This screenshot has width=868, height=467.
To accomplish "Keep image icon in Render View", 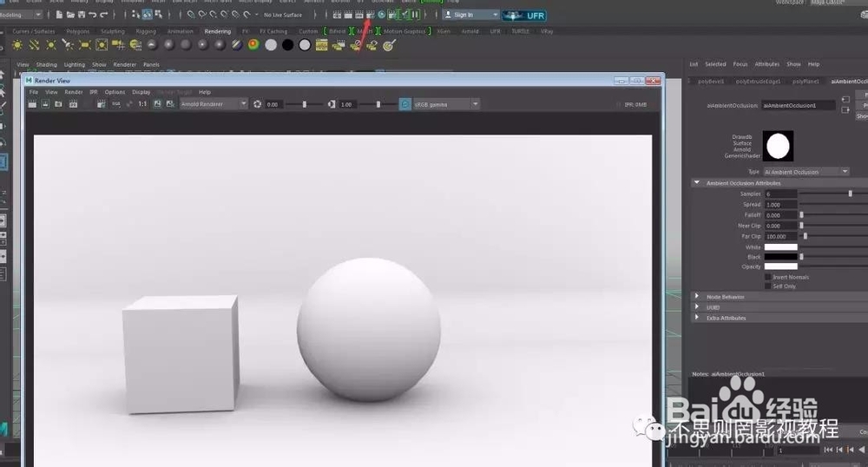I will 157,104.
